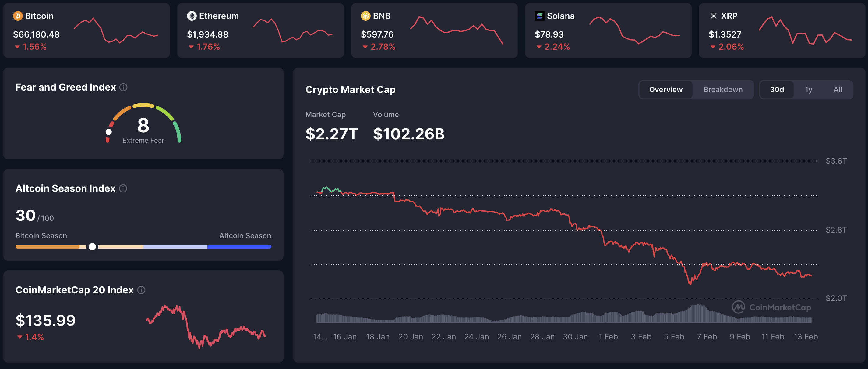Select the 30d time range

coord(777,89)
